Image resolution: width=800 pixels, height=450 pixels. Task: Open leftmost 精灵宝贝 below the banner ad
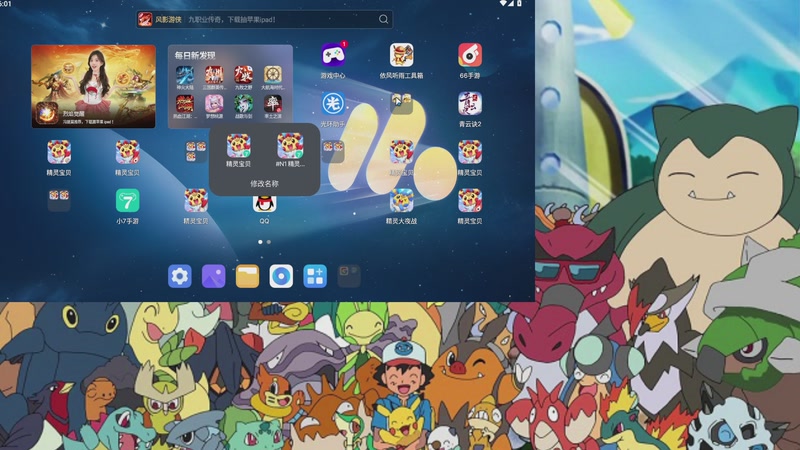59,152
